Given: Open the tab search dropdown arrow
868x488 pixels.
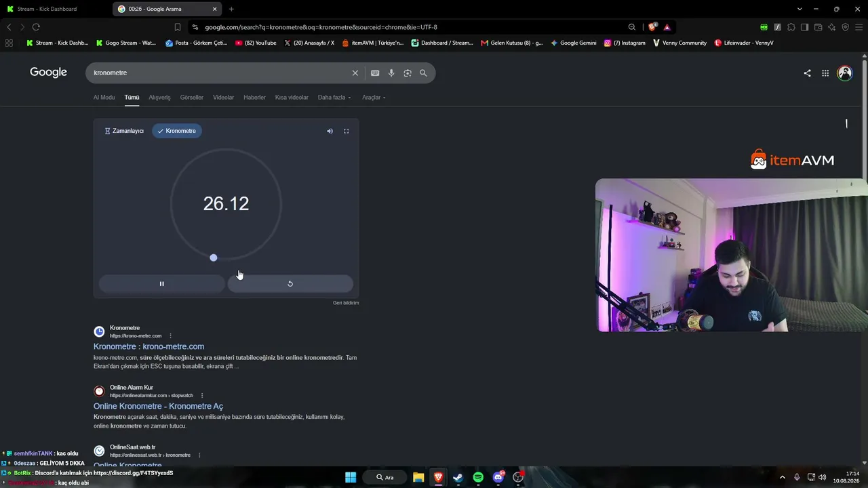Looking at the screenshot, I should pos(800,9).
